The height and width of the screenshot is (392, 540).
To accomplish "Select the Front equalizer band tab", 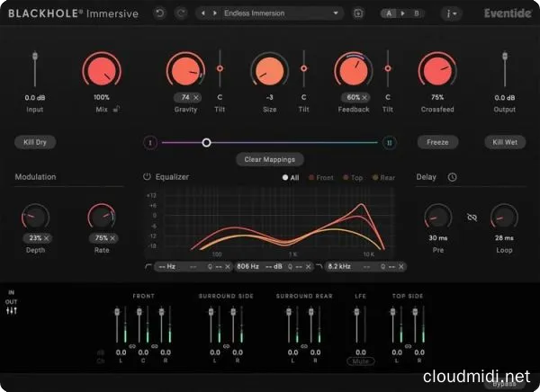I will [320, 178].
